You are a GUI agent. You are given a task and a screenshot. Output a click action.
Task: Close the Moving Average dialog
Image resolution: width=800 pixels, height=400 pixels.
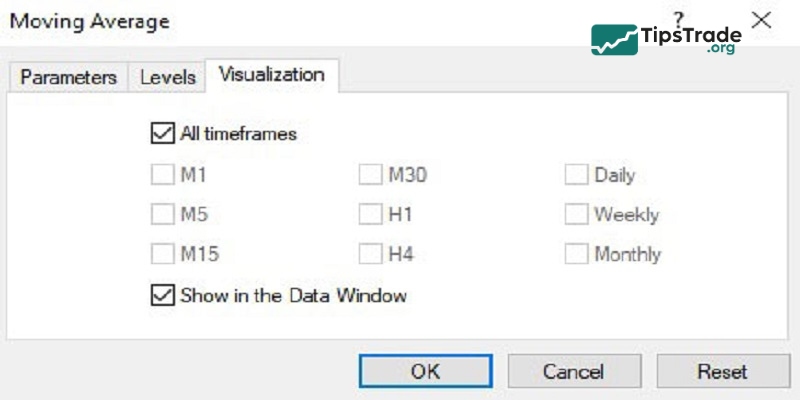[x=761, y=19]
